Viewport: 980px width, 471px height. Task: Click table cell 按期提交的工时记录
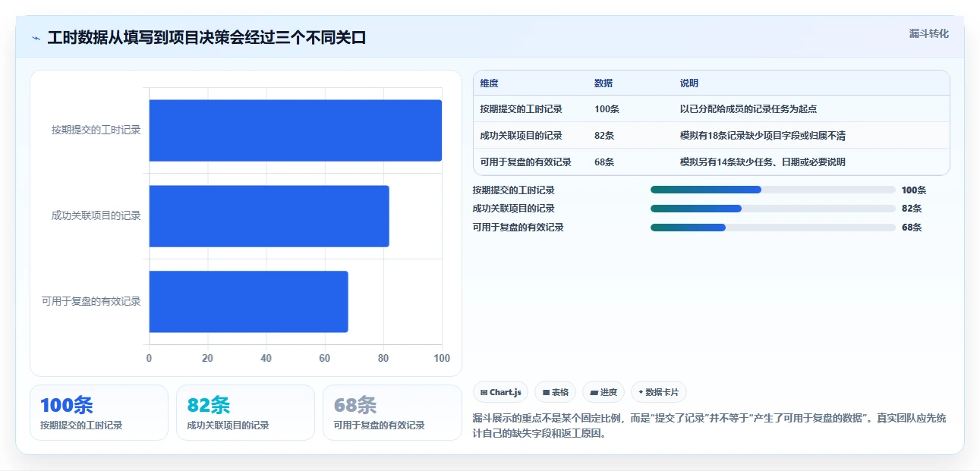[x=522, y=109]
